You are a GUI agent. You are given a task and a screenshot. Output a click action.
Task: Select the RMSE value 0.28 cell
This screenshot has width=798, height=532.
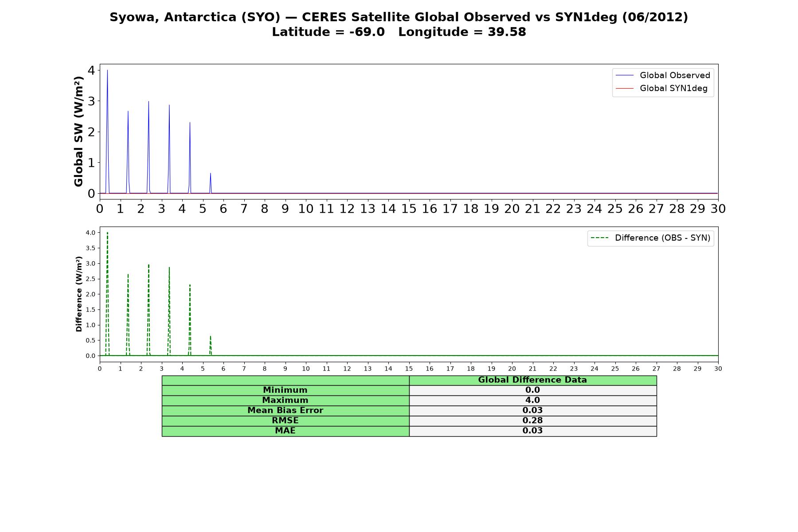click(x=532, y=421)
